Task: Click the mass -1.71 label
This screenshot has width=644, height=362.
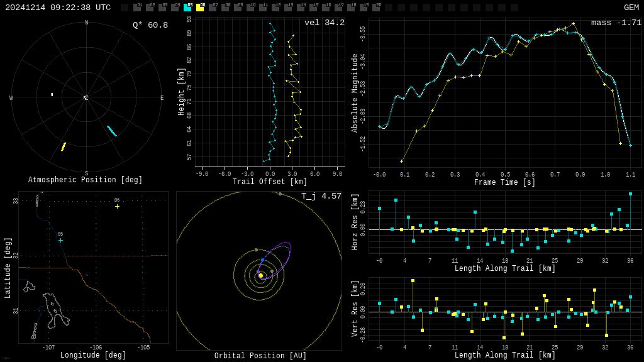Action: coord(616,23)
